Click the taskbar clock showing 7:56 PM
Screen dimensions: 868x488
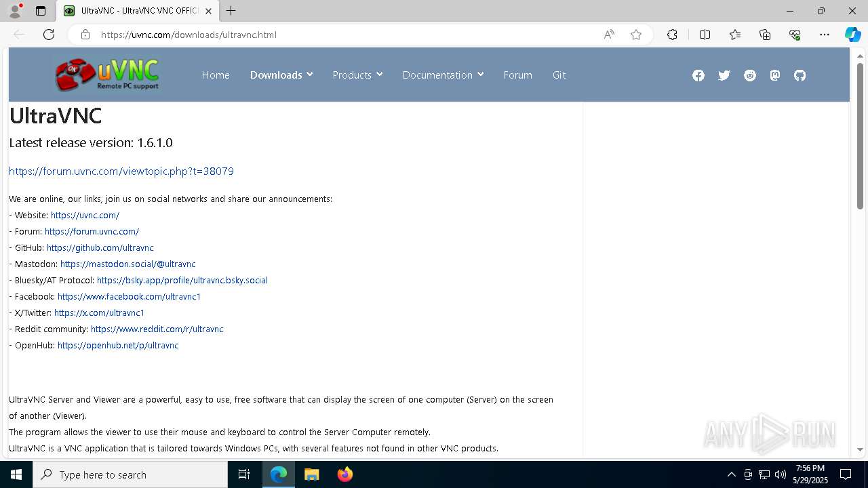(x=810, y=474)
